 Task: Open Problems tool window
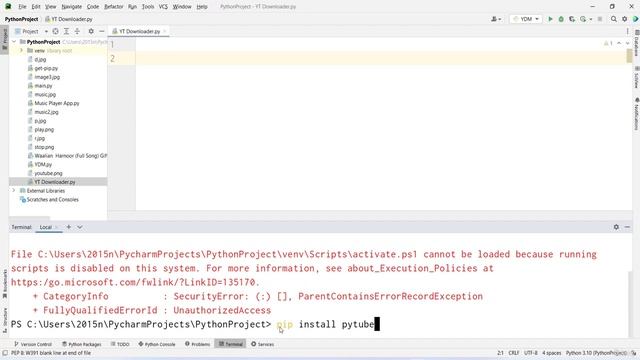pos(198,344)
